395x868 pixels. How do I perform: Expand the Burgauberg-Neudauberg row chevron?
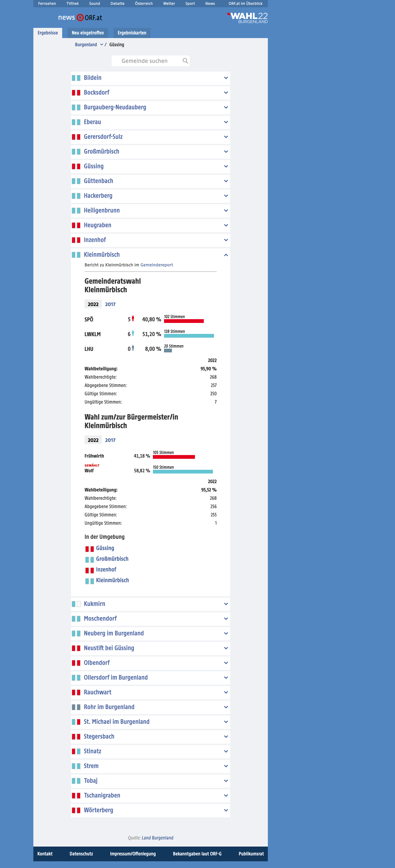(x=226, y=107)
